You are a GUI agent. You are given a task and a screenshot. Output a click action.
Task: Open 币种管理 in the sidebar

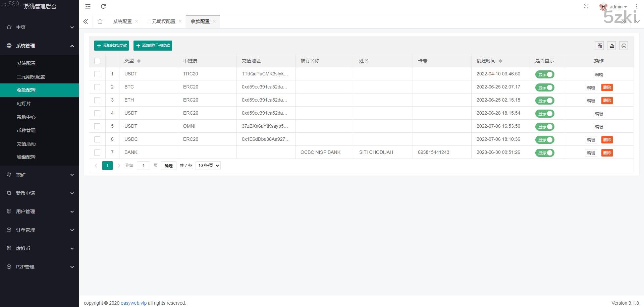tap(26, 130)
